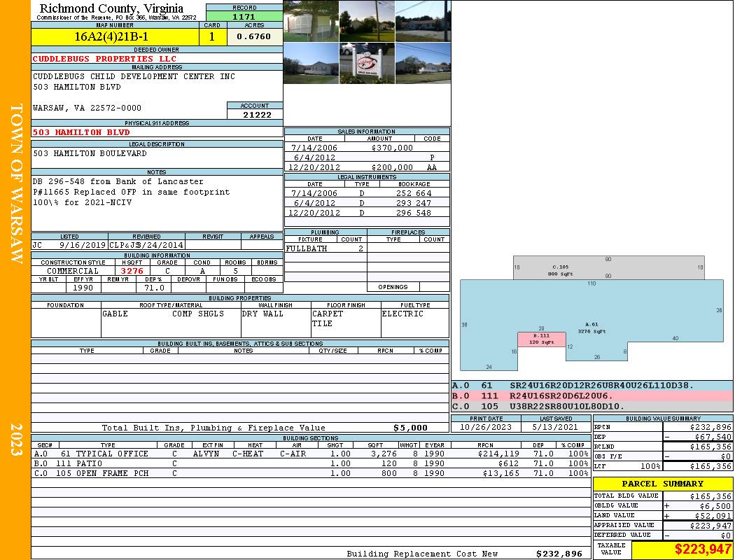Open the fence and tree property photo
The image size is (735, 560).
pyautogui.click(x=311, y=21)
